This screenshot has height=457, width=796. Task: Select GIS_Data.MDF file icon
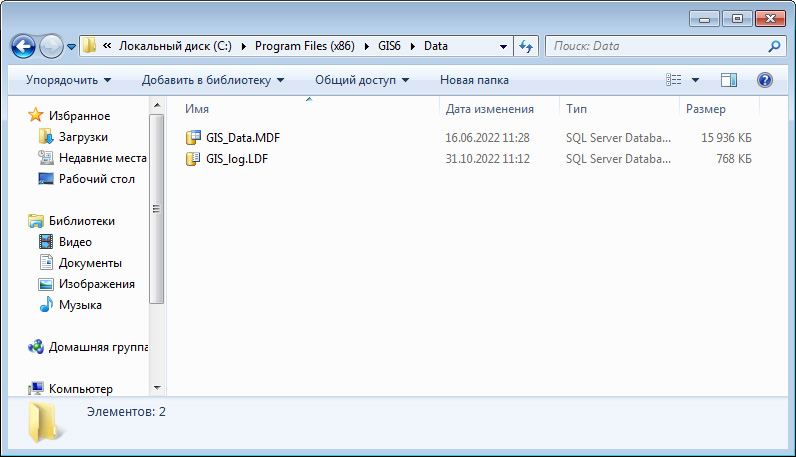tap(193, 138)
